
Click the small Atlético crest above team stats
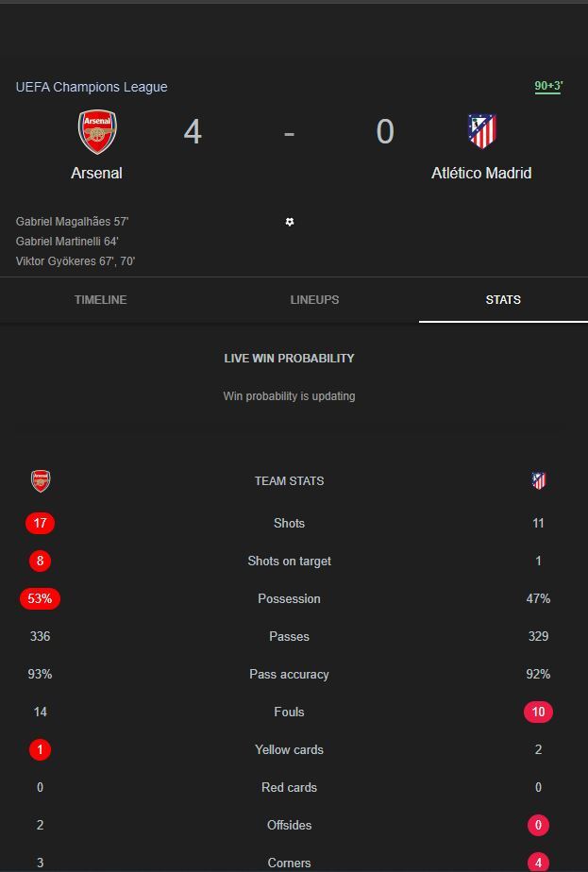[538, 481]
